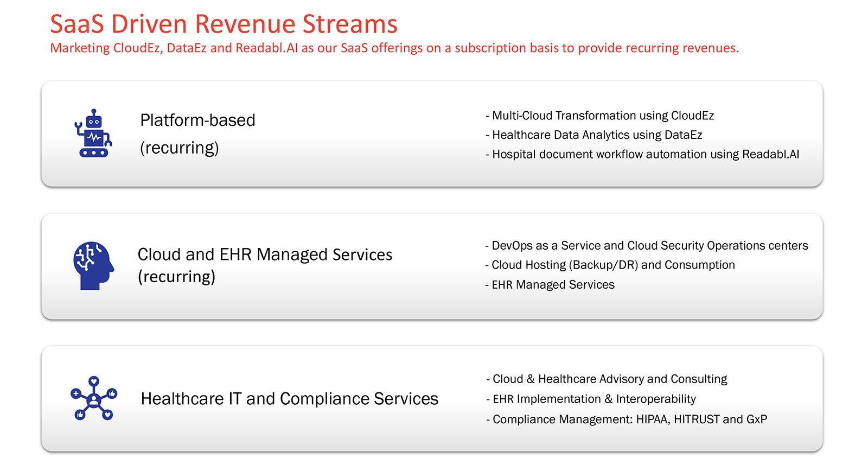Click '(recurring)' under Platform-based
868x458 pixels.
(179, 148)
